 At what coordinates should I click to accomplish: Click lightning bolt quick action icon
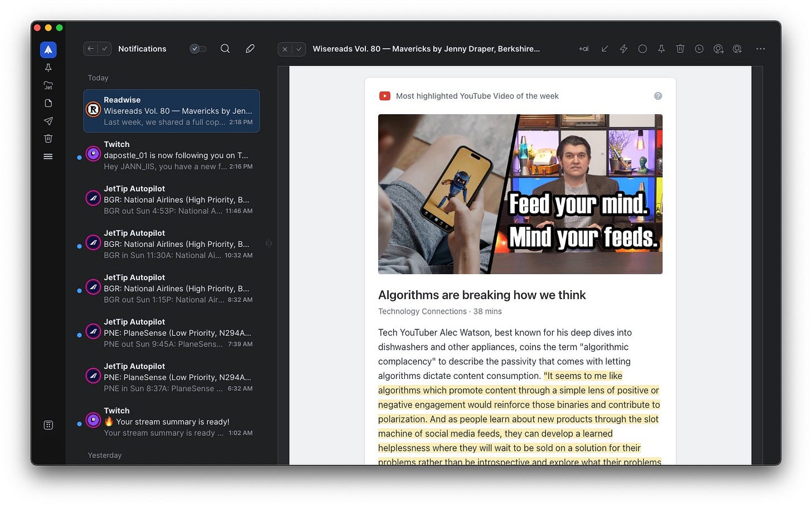[x=623, y=49]
